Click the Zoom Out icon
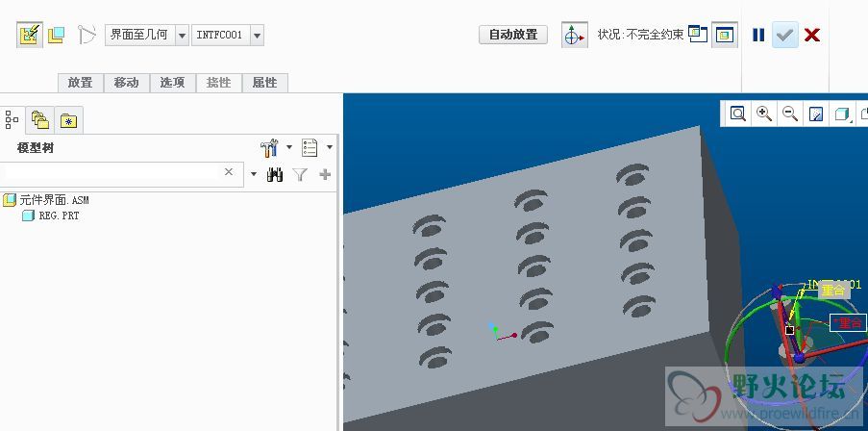This screenshot has width=868, height=431. 790,114
